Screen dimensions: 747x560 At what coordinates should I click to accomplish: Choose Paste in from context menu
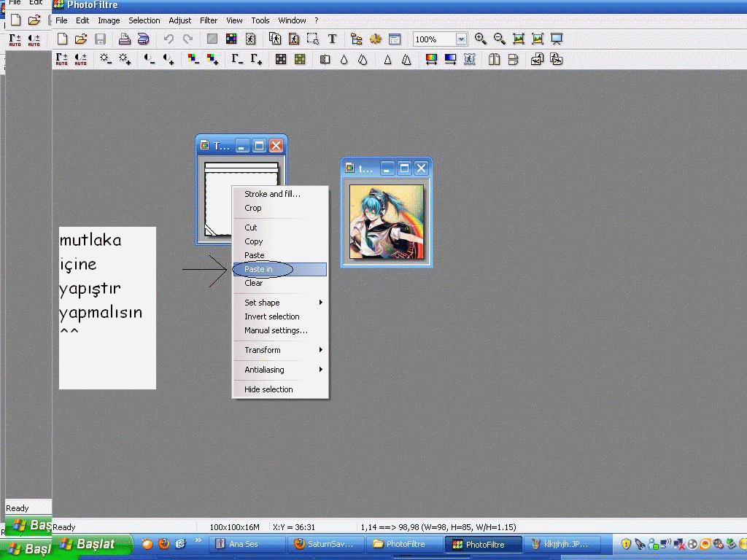[260, 269]
